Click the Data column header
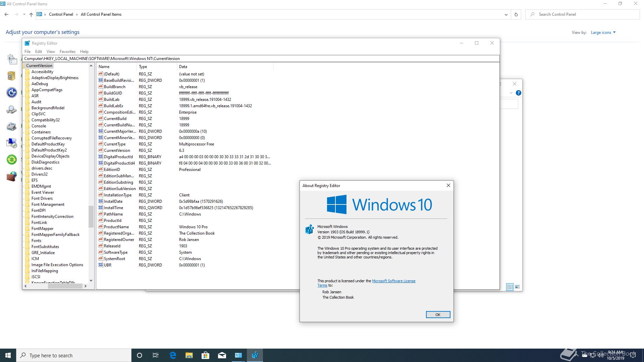 pos(225,67)
